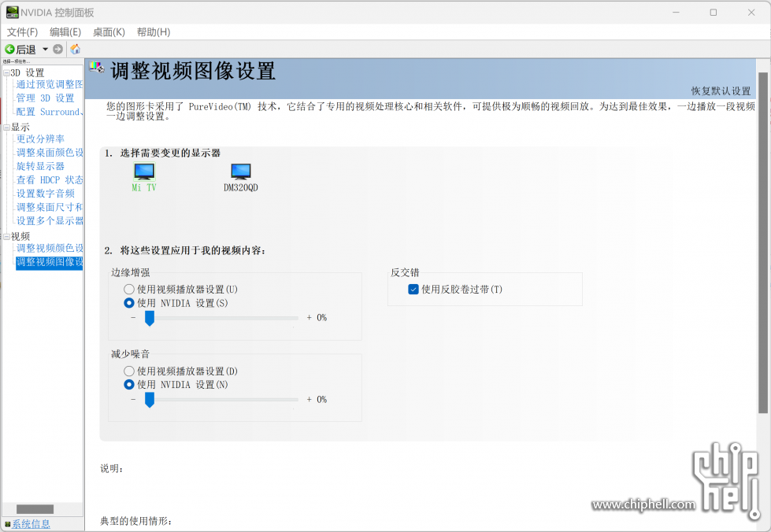Close the NVIDIA control panel window
This screenshot has height=532, width=771.
point(751,13)
